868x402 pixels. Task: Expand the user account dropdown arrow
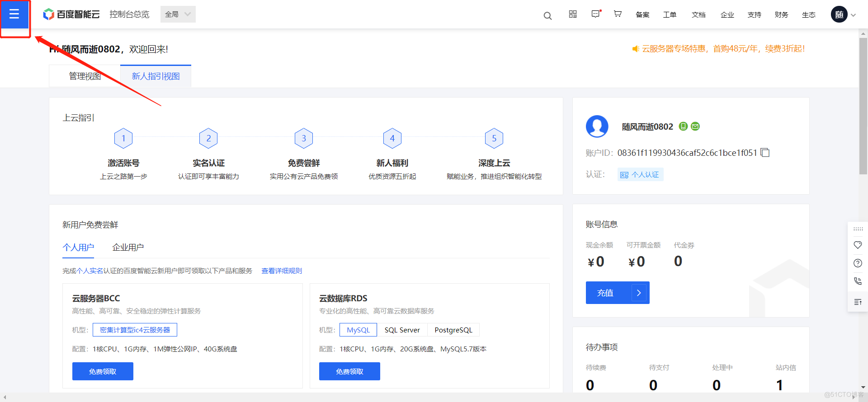854,15
